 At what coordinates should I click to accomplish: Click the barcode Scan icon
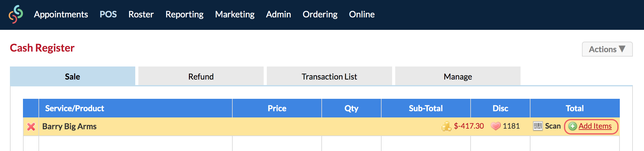pyautogui.click(x=538, y=126)
